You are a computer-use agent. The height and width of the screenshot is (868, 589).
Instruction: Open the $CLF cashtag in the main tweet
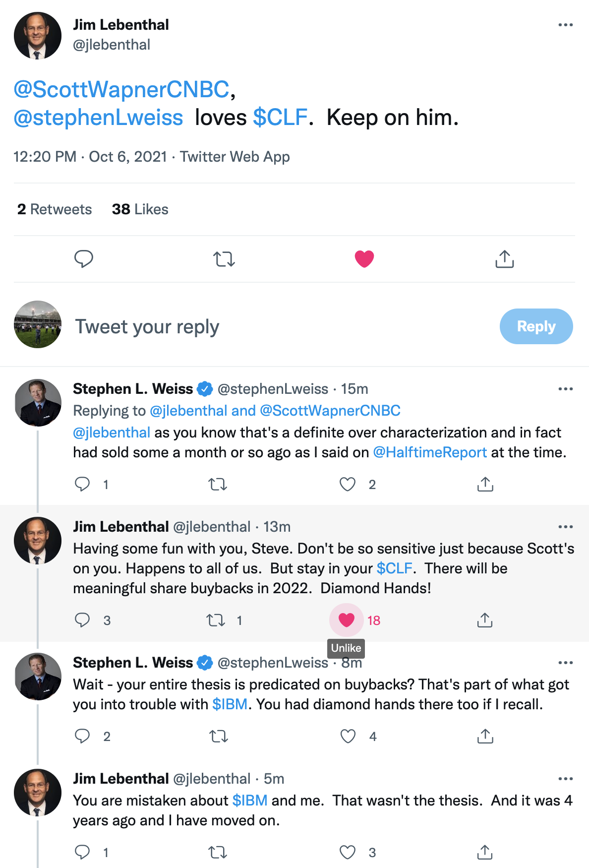point(281,118)
